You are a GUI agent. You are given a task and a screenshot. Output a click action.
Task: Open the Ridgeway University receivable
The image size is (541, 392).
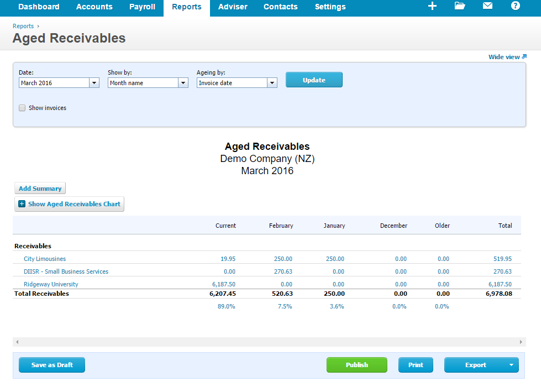point(51,284)
